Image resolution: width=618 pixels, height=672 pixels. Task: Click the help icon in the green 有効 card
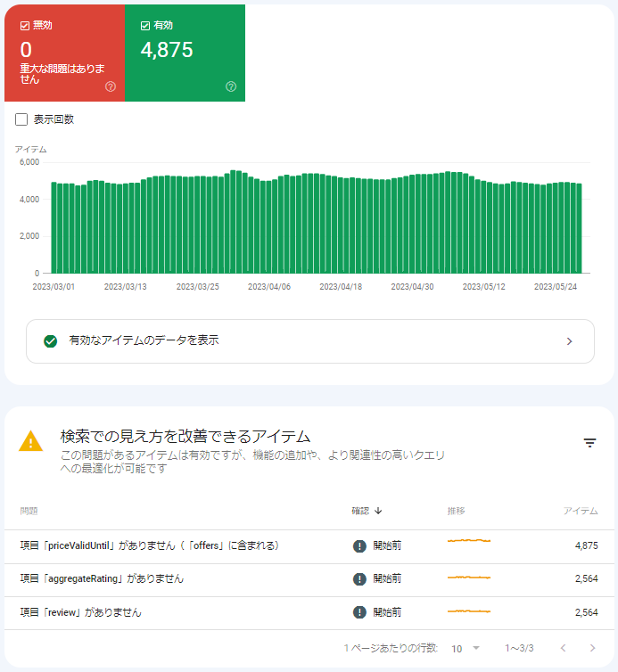[231, 86]
